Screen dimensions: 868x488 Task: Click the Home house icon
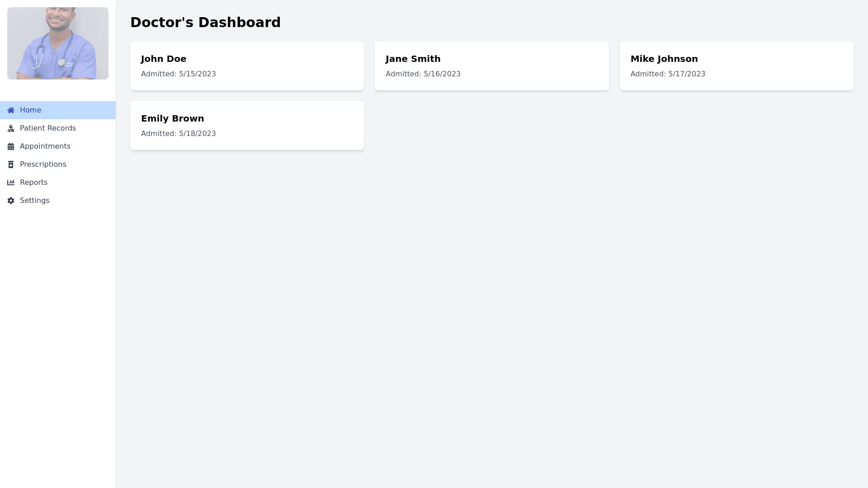click(x=11, y=110)
